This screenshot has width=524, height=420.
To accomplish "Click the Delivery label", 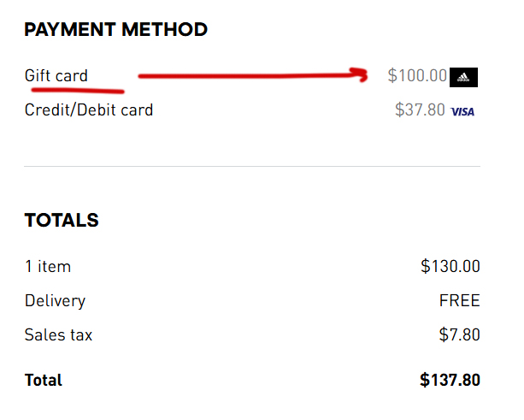I will (x=55, y=301).
